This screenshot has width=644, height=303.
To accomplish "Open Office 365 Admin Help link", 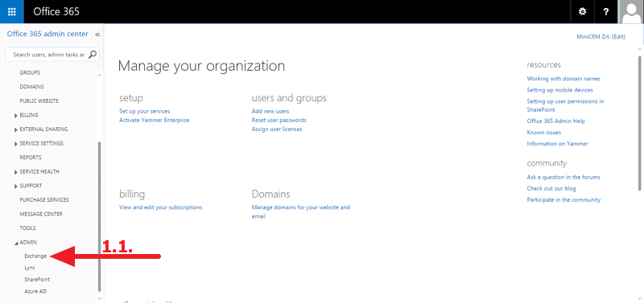I will [555, 121].
